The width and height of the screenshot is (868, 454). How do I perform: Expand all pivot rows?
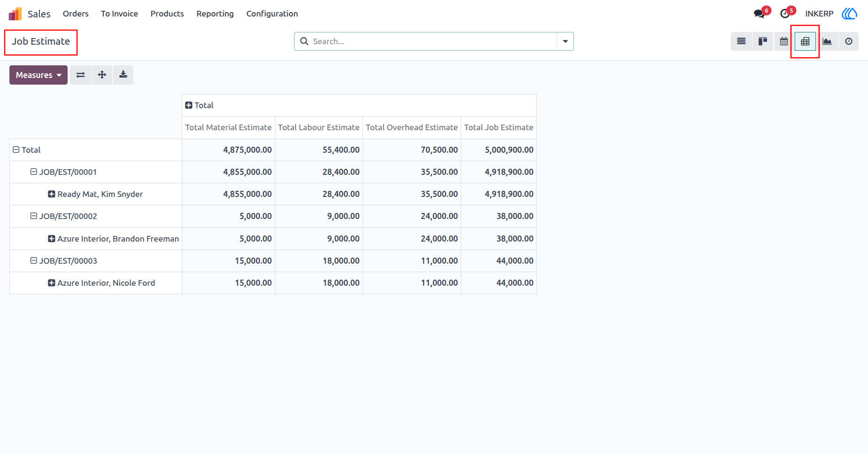click(x=102, y=75)
